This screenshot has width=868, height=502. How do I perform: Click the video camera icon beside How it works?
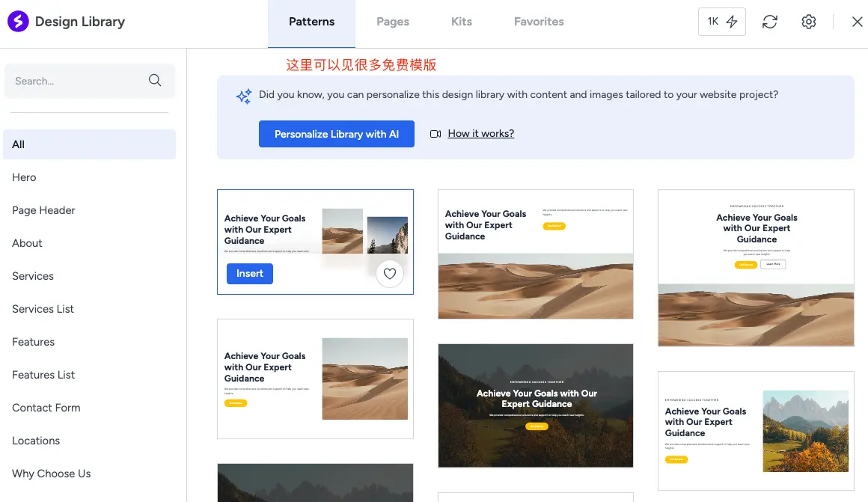(x=435, y=134)
